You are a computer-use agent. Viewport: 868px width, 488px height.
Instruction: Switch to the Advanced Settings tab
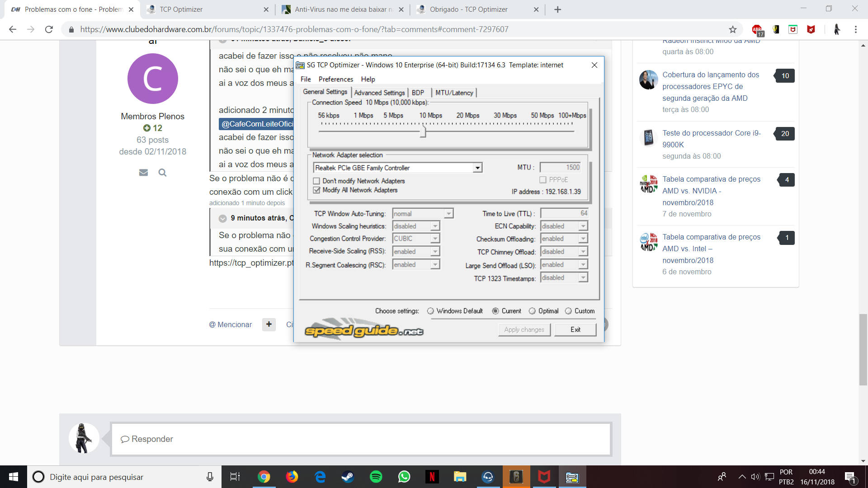379,93
